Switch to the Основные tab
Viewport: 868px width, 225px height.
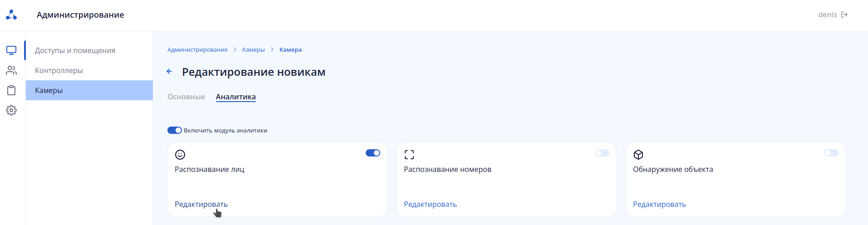[x=186, y=97]
